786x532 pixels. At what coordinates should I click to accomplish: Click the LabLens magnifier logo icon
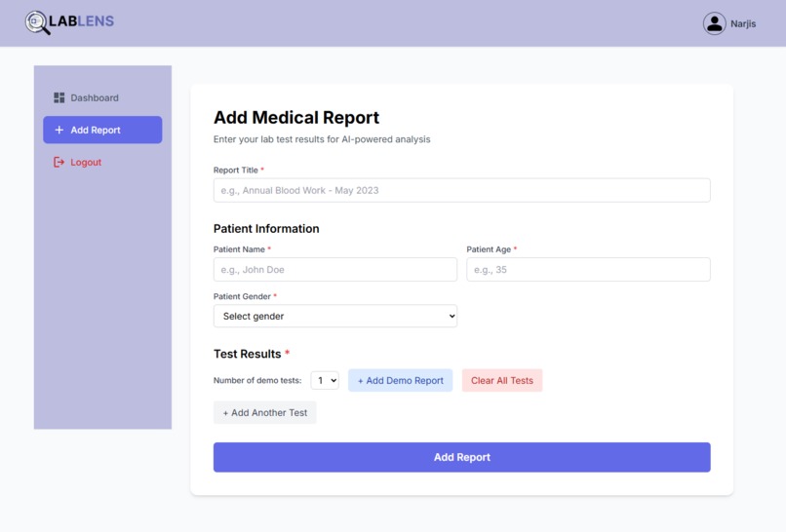click(38, 23)
